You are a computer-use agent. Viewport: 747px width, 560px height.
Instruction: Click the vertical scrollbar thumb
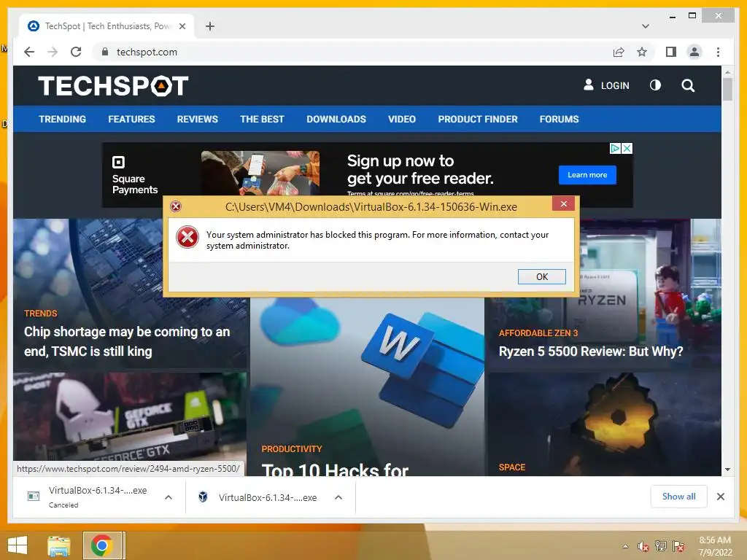727,88
